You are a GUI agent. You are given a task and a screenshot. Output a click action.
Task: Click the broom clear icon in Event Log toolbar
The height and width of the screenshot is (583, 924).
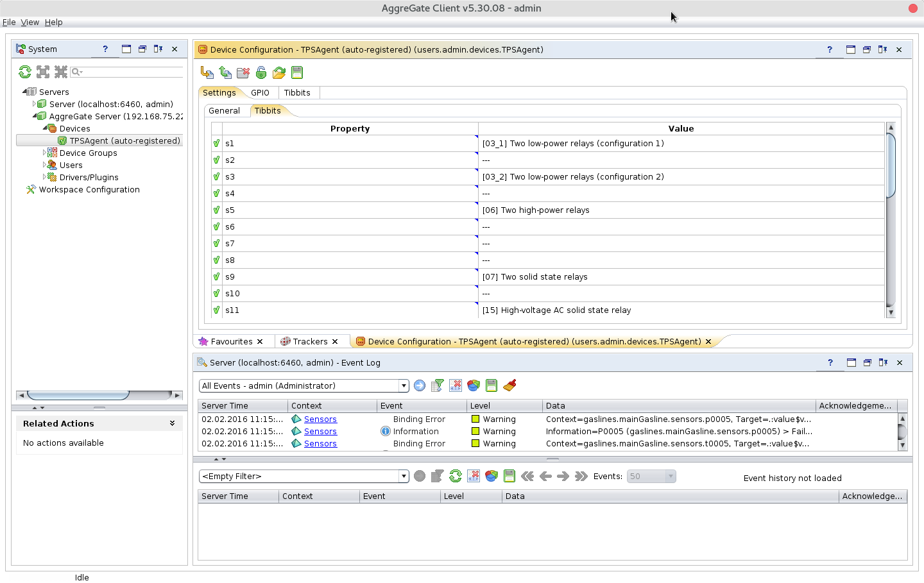[509, 385]
